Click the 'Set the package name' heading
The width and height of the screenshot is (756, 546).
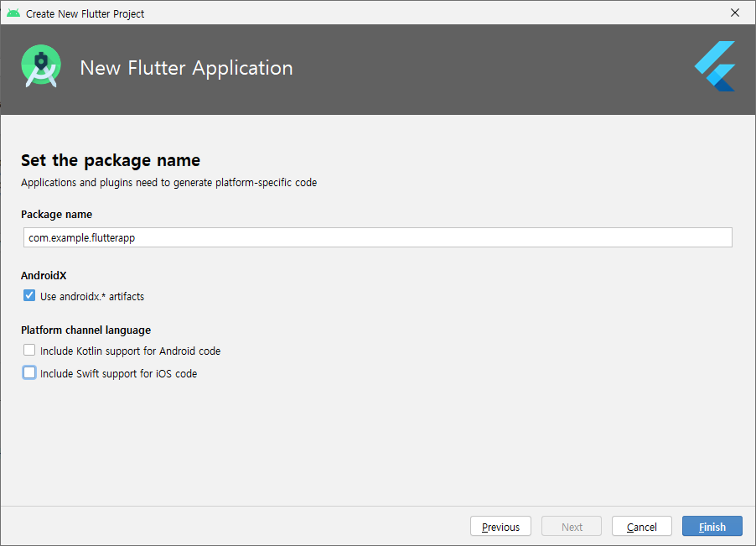click(x=111, y=160)
